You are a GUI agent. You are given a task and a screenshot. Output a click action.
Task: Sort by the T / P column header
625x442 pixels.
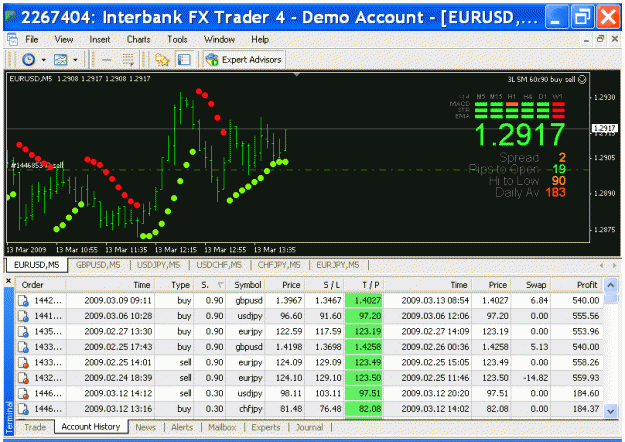coord(365,285)
